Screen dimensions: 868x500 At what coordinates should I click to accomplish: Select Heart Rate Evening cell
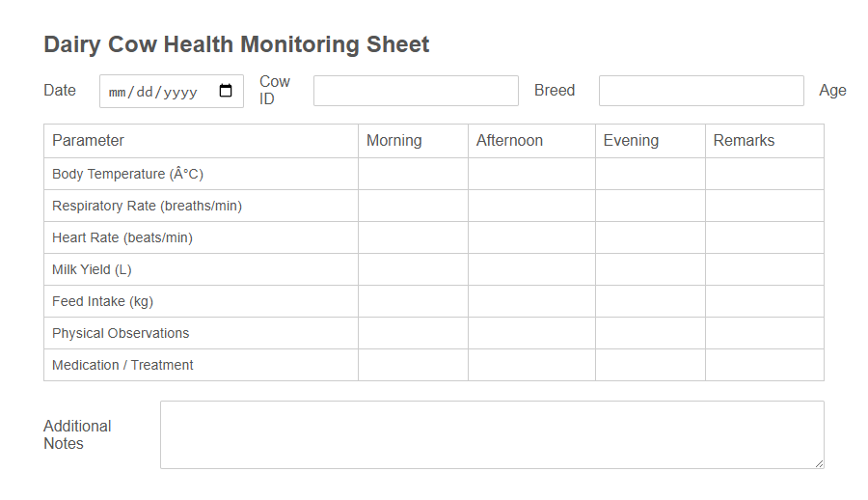(x=650, y=237)
